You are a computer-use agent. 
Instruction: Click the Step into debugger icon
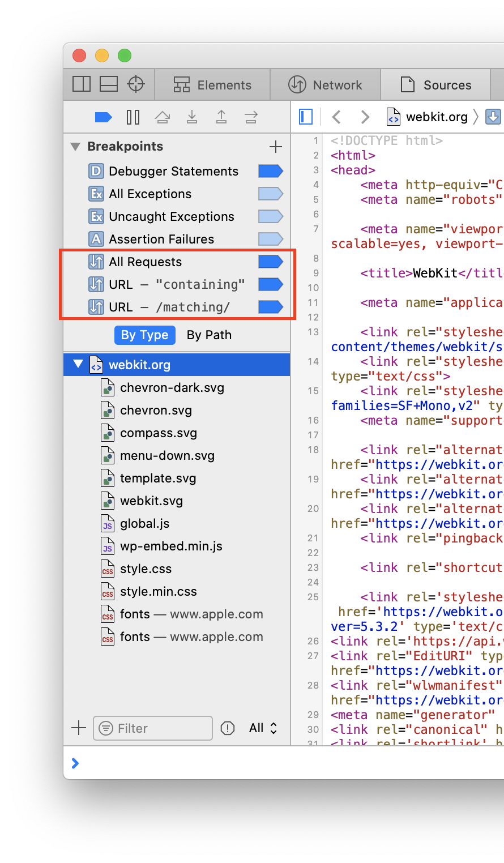(192, 117)
